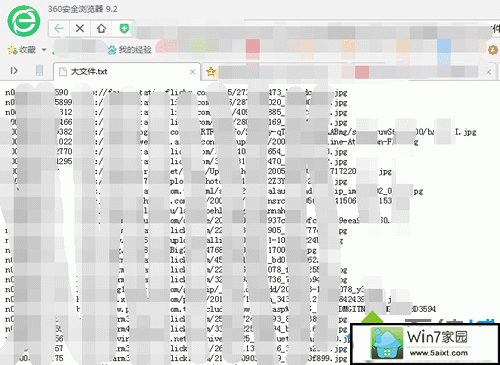Viewport: 500px width, 365px height.
Task: Expand the sidebar with the arrow icon
Action: [x=14, y=71]
